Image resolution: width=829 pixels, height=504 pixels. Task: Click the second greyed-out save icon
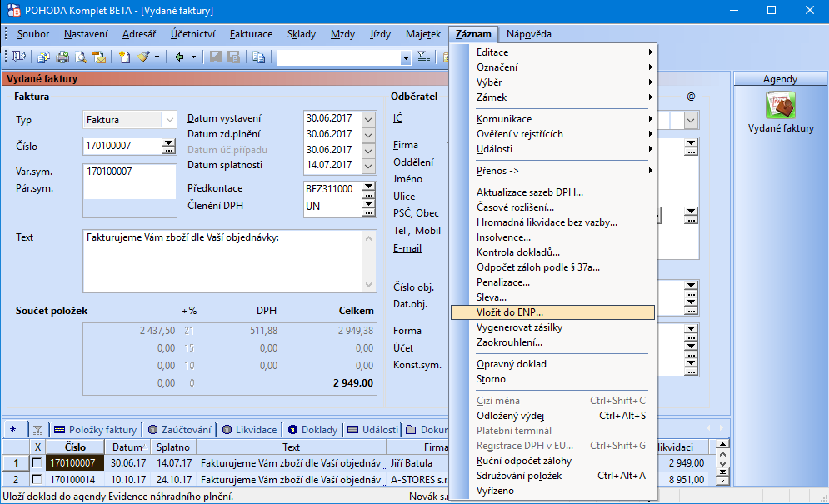[233, 57]
